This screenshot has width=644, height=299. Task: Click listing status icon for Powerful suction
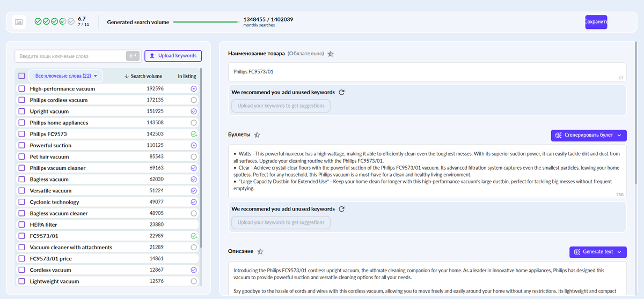tap(194, 145)
